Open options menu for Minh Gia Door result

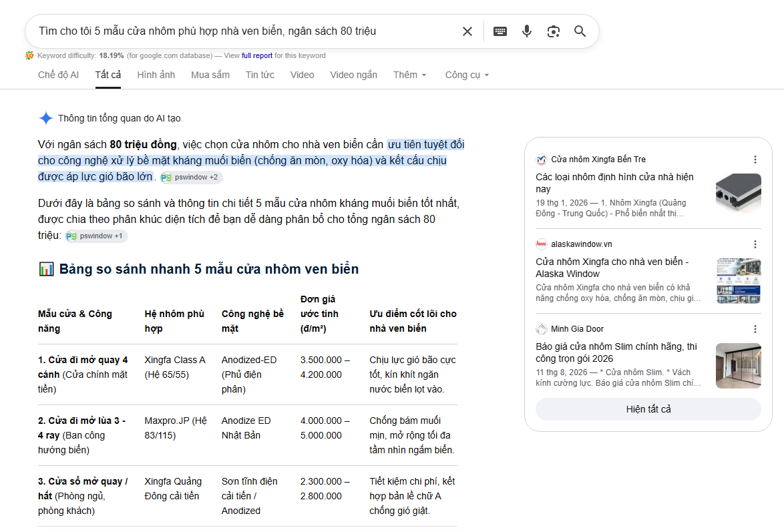[755, 329]
